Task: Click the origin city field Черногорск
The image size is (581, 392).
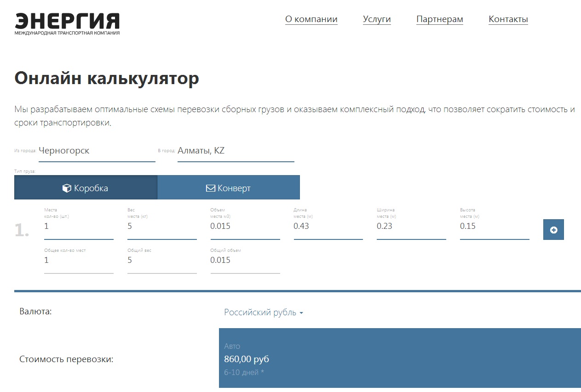Action: tap(97, 151)
